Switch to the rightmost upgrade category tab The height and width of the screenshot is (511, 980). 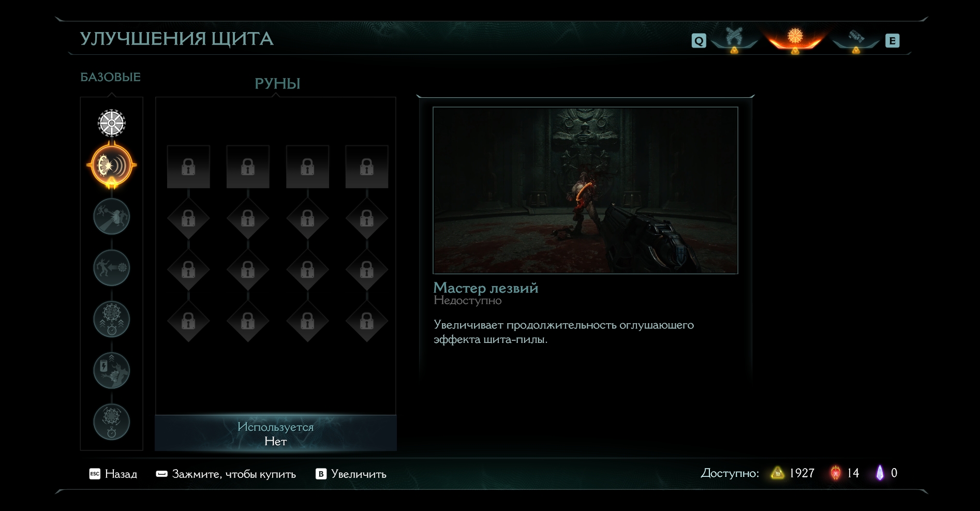tap(856, 39)
